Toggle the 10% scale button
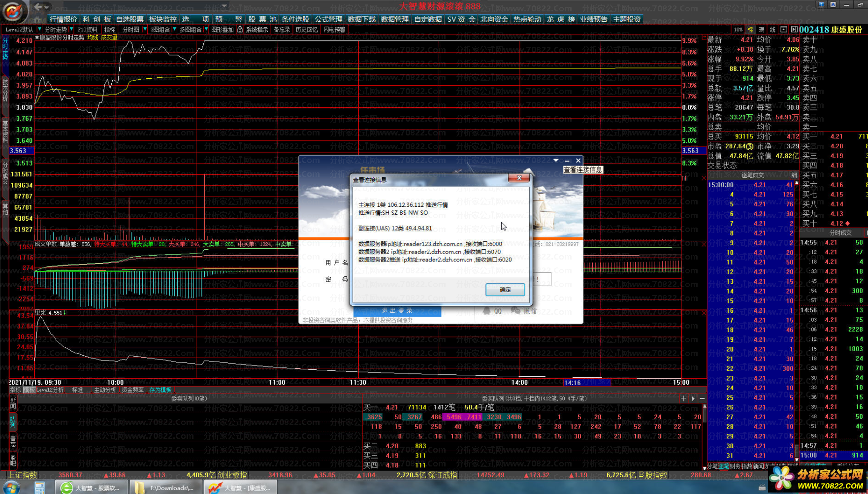The width and height of the screenshot is (868, 494). [738, 30]
